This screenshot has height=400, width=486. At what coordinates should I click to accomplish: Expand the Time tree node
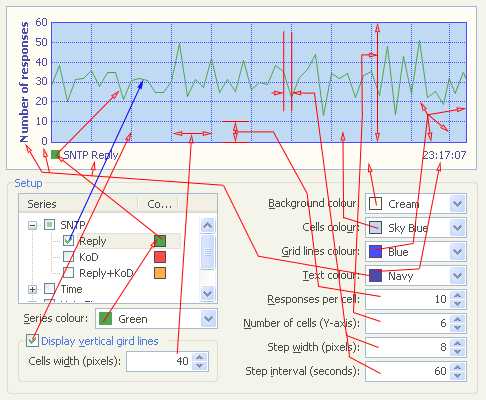(32, 289)
